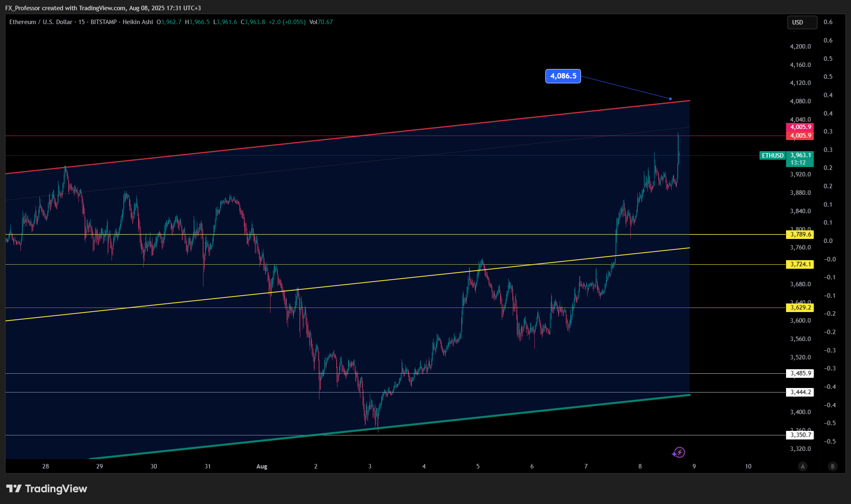Select the yellow 3,629.2 level label
Viewport: 851px width, 504px height.
point(800,308)
